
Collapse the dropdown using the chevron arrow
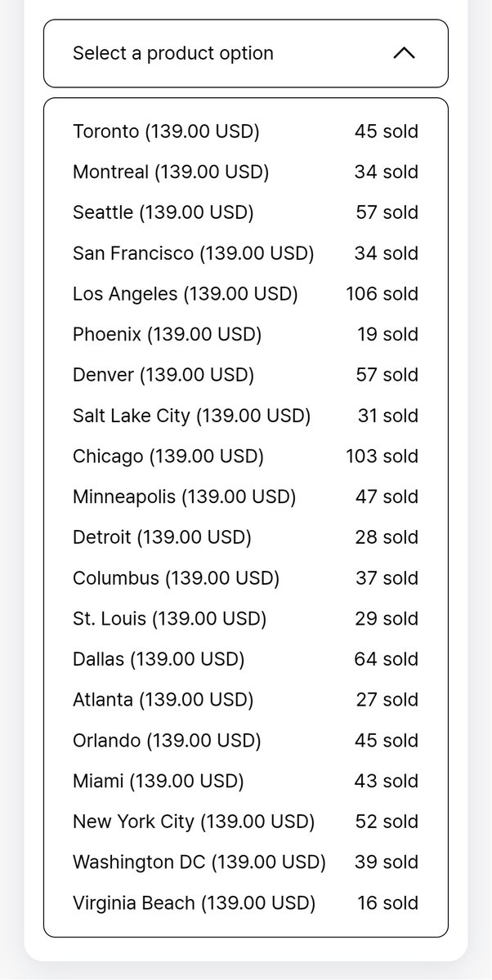tap(404, 53)
